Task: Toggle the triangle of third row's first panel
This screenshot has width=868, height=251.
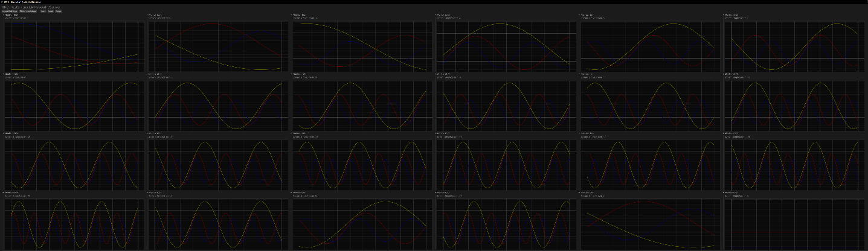Action: pos(3,133)
